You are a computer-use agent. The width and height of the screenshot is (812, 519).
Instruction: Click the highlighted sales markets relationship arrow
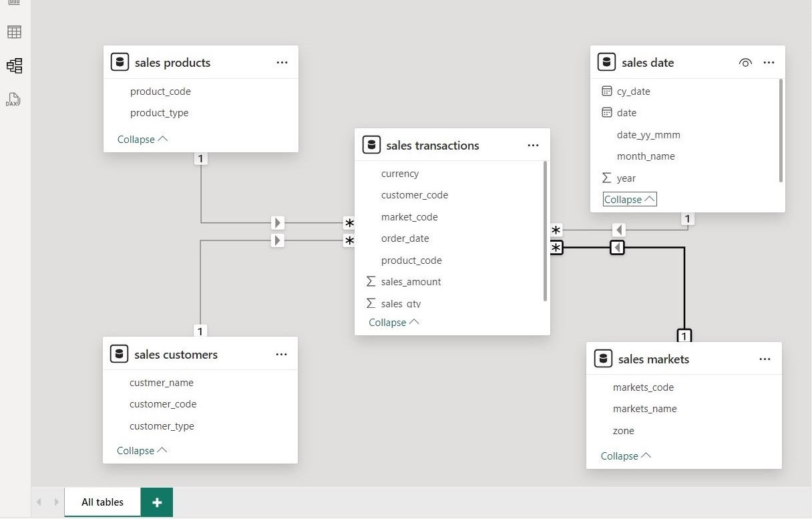617,248
